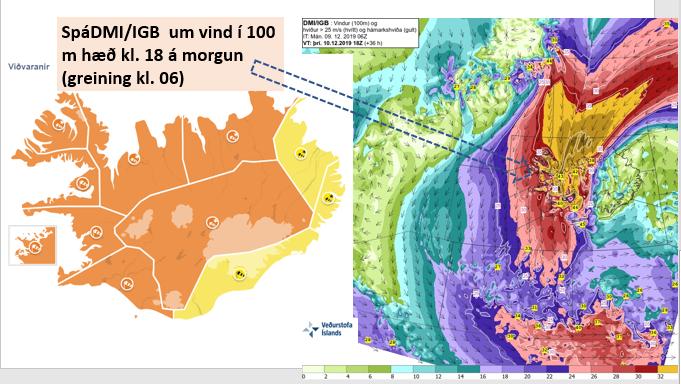Open the Viðvaranir link
681x384 pixels.
point(29,66)
